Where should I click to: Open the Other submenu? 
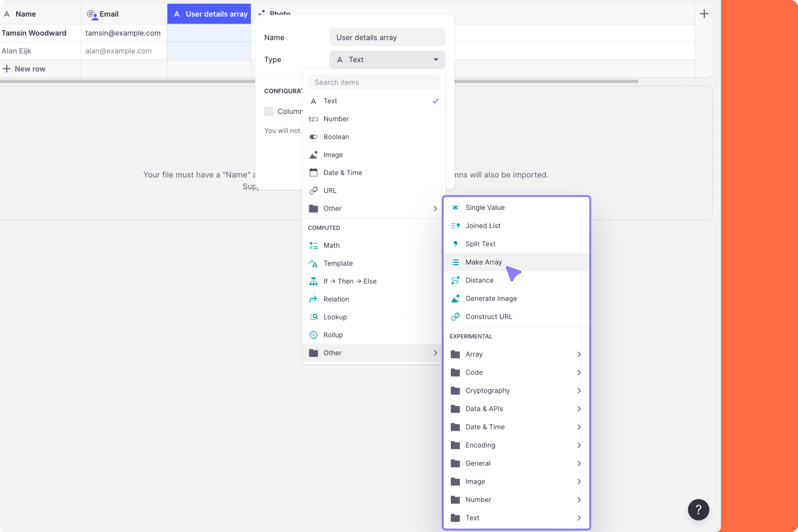[x=373, y=353]
